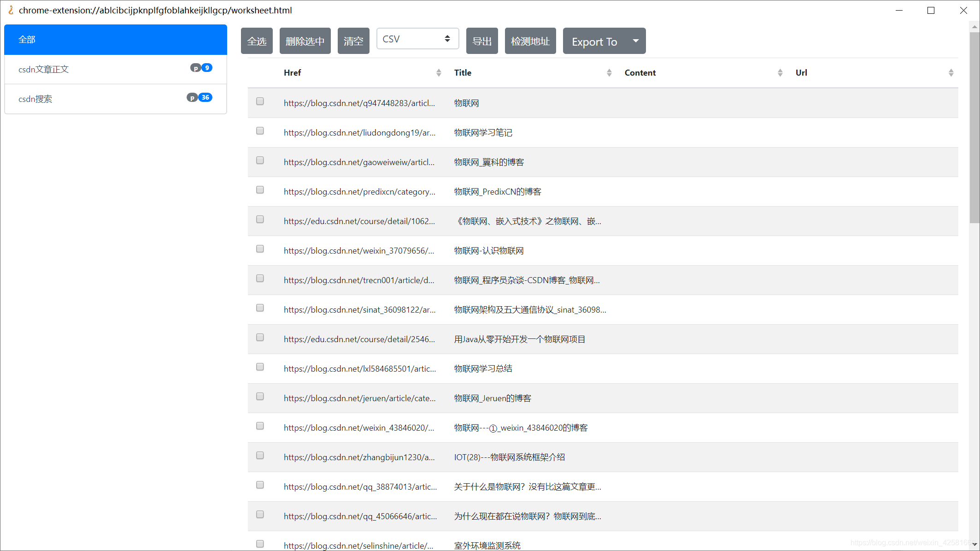Viewport: 980px width, 551px height.
Task: Click the zhangbijun1230 blog link
Action: pyautogui.click(x=359, y=457)
